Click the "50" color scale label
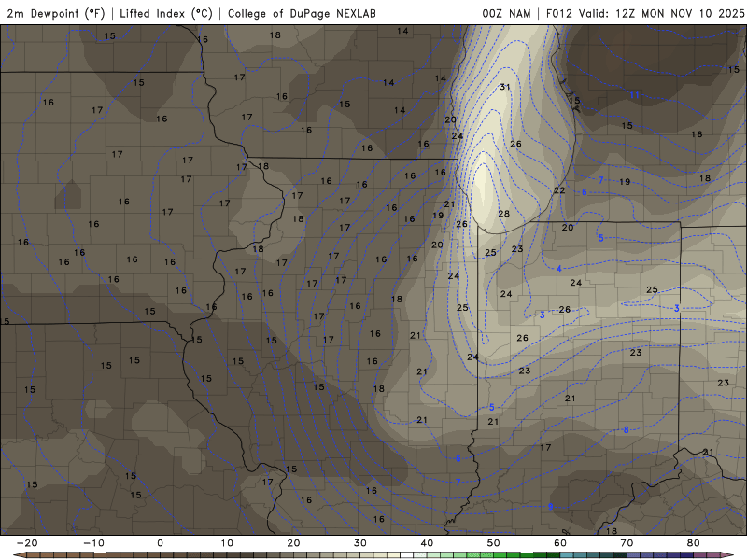Image resolution: width=747 pixels, height=560 pixels. 494,543
